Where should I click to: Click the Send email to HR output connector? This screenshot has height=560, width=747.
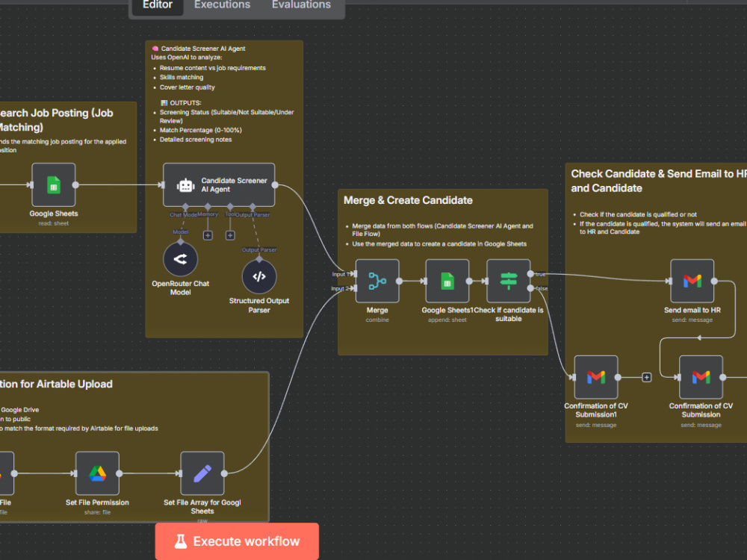click(714, 281)
